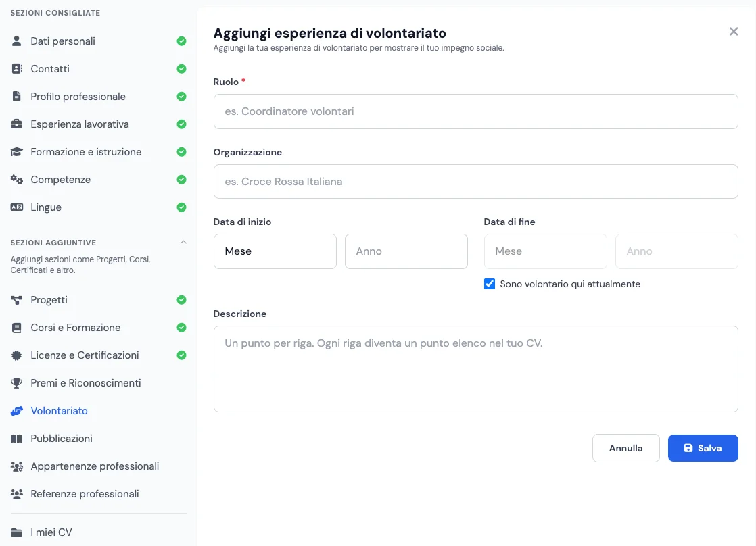Click the Sono volontario qui attualmente label

tap(570, 284)
